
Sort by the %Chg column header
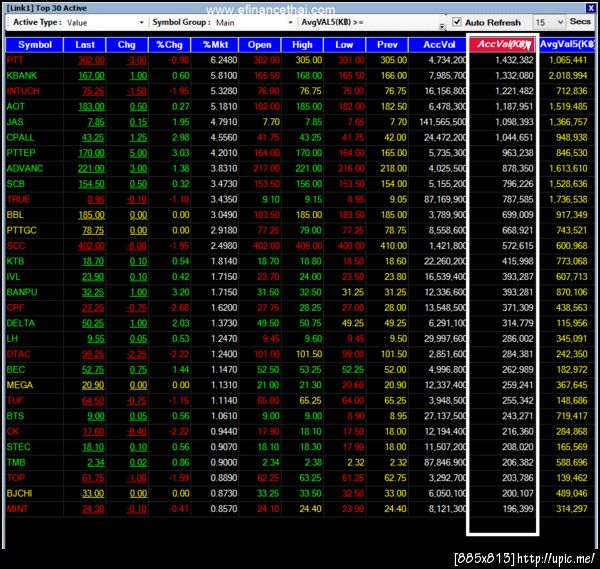click(169, 45)
